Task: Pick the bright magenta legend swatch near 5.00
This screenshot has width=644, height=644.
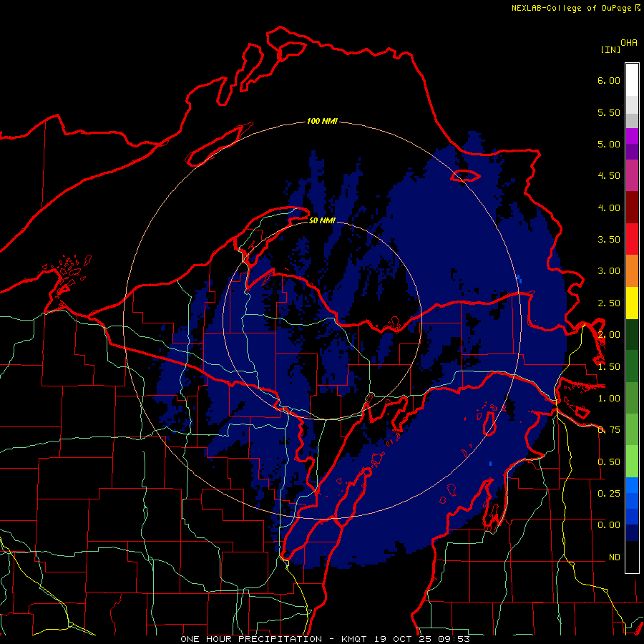Action: tap(632, 136)
